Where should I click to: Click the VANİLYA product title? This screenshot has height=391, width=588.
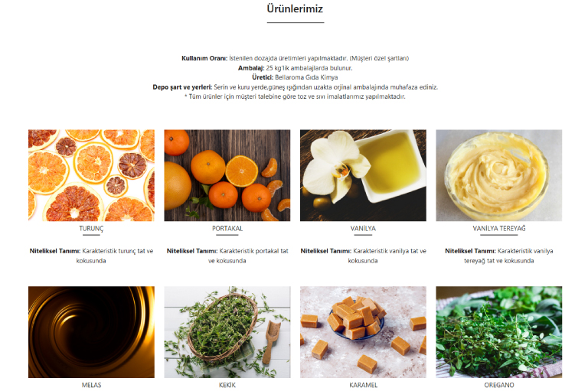(x=363, y=228)
